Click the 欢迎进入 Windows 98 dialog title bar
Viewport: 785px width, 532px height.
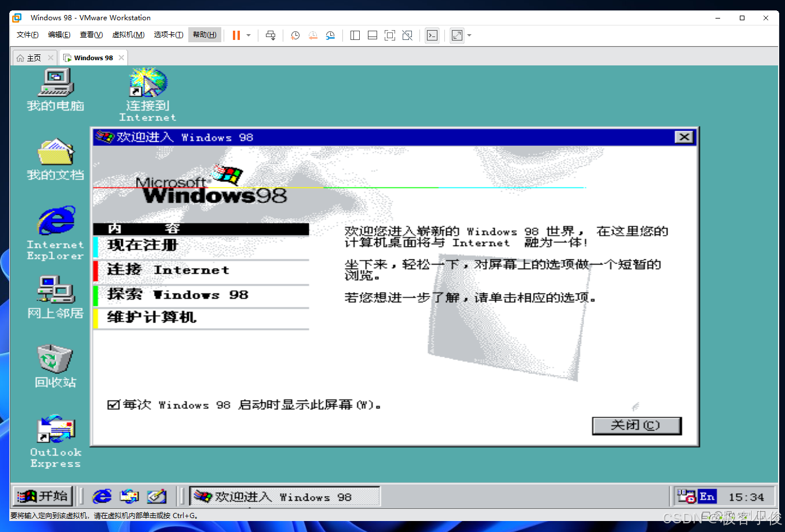tap(394, 137)
